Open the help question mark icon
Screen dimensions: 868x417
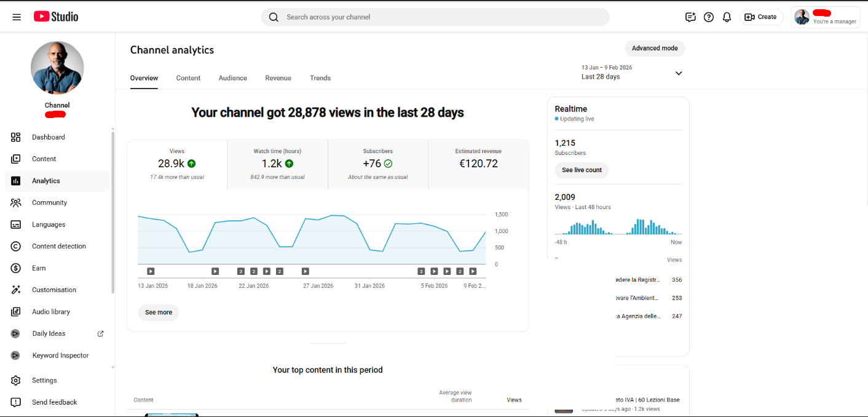tap(708, 17)
